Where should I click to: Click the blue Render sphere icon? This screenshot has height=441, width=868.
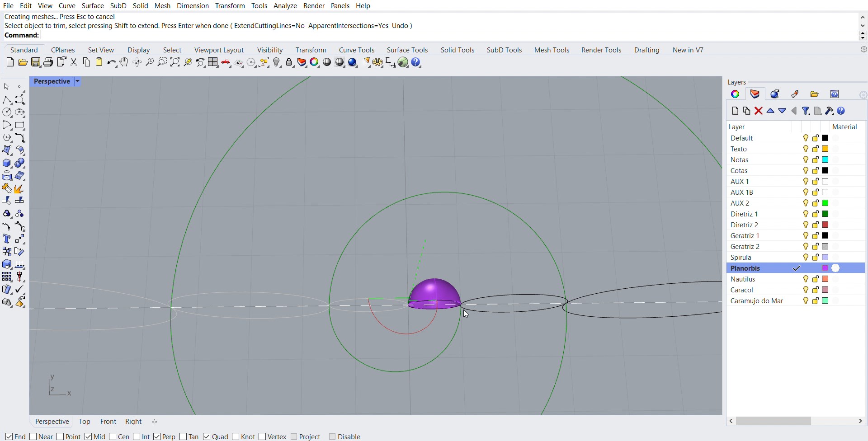[x=353, y=62]
